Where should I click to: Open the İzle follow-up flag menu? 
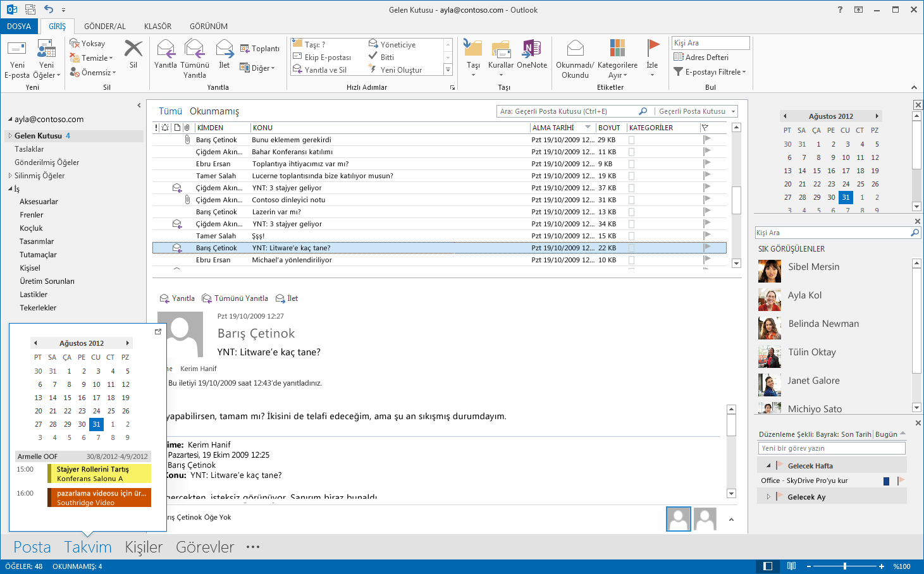(x=653, y=58)
